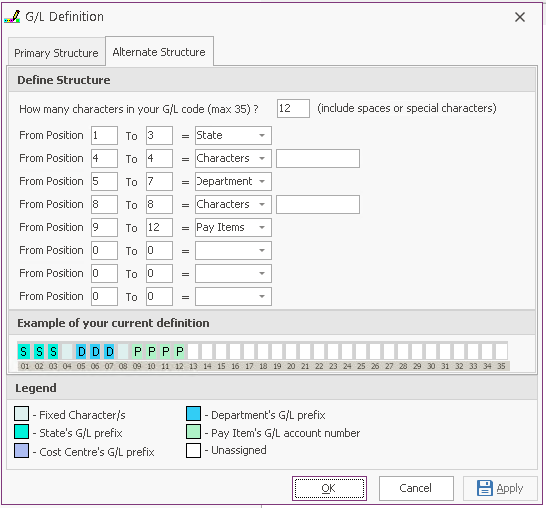The height and width of the screenshot is (508, 546).
Task: Select the Alternate Structure tab
Action: click(x=159, y=52)
